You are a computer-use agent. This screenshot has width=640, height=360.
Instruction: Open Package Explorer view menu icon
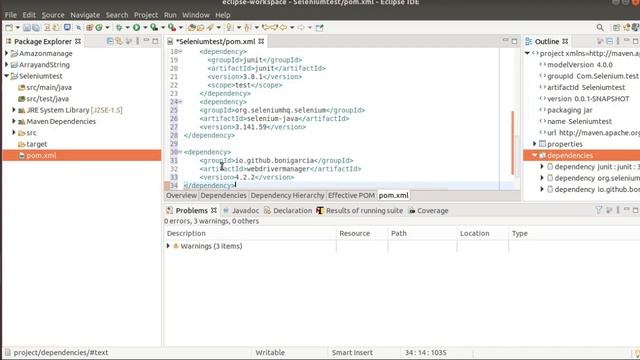138,41
